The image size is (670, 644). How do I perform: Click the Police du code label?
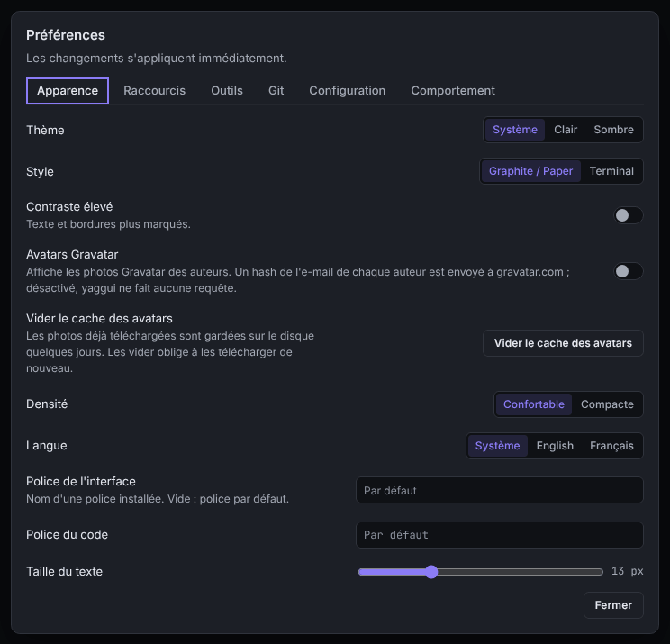pos(67,535)
